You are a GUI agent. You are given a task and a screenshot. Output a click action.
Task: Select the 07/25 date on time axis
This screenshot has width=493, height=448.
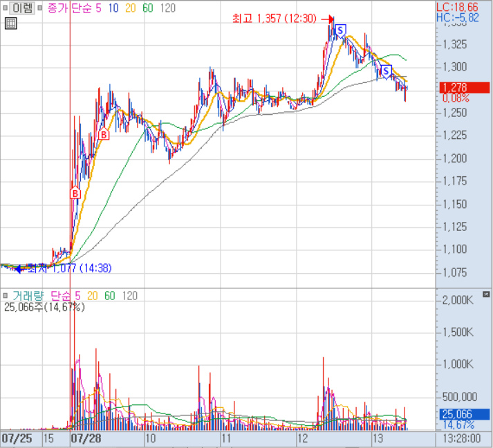[x=17, y=438]
